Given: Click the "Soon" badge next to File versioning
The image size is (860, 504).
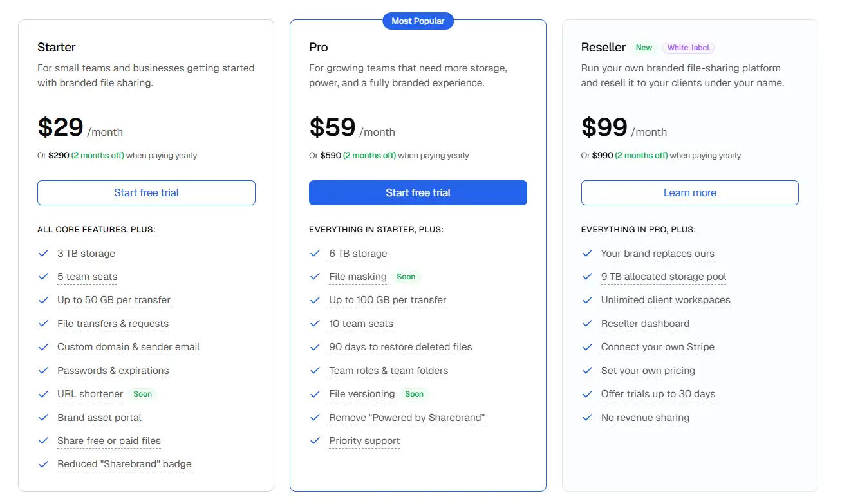Looking at the screenshot, I should tap(415, 394).
